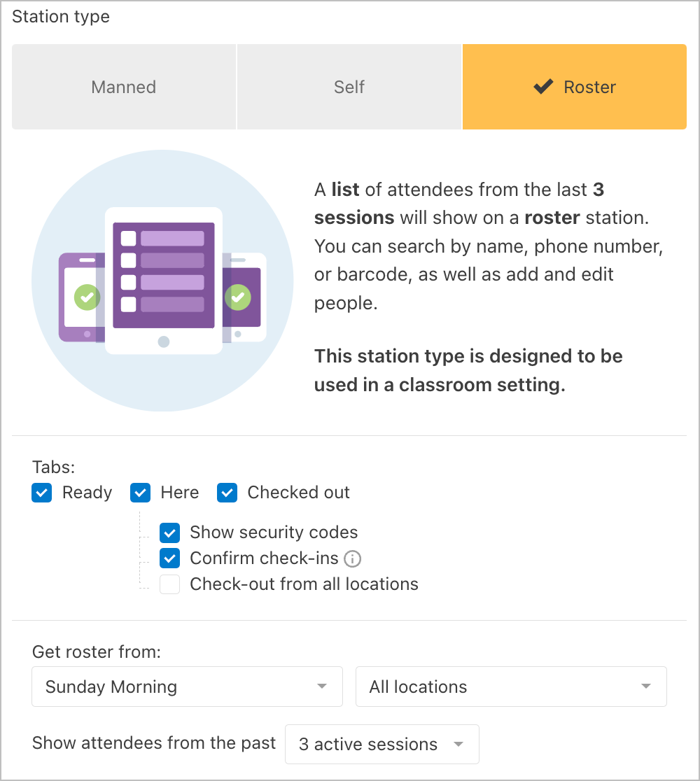Select the Self station type

tap(349, 87)
